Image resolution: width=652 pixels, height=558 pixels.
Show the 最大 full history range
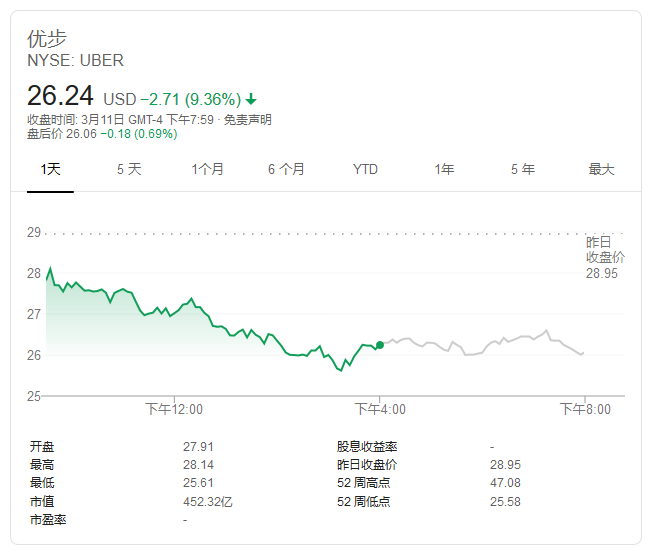tap(601, 169)
